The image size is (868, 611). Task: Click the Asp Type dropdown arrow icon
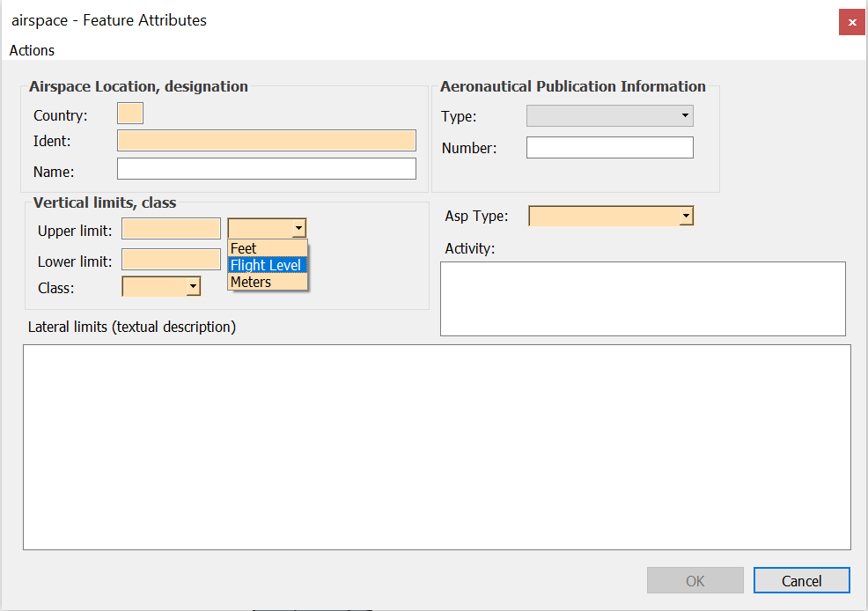(x=685, y=215)
